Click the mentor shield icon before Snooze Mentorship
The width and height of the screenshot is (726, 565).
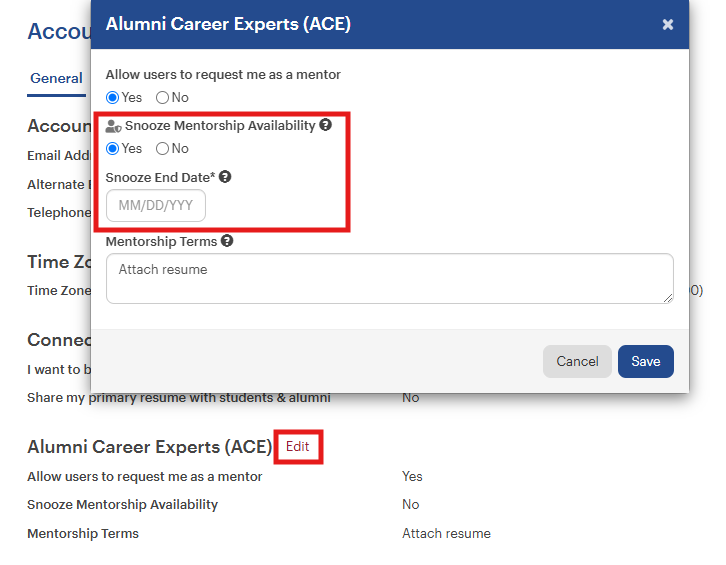point(113,126)
